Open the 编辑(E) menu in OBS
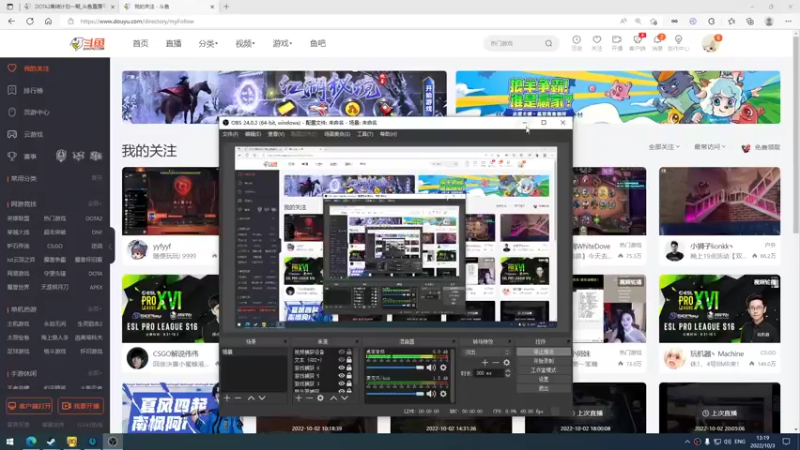 [253, 134]
